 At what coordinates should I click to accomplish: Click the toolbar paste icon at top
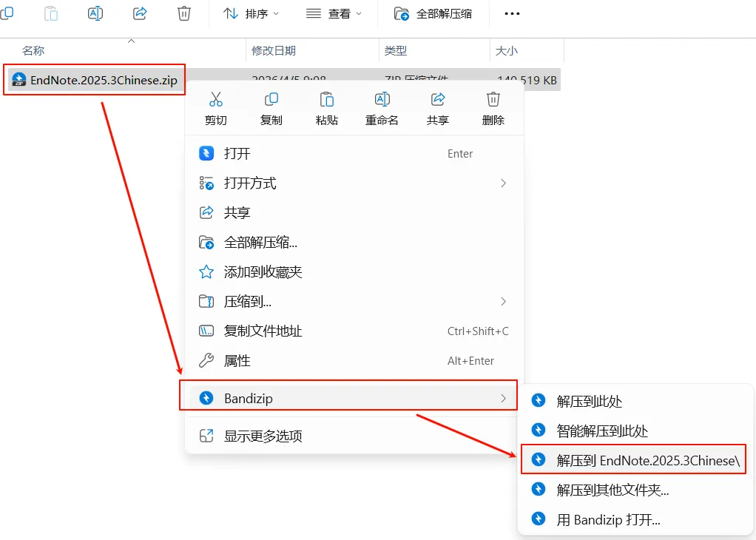point(50,13)
